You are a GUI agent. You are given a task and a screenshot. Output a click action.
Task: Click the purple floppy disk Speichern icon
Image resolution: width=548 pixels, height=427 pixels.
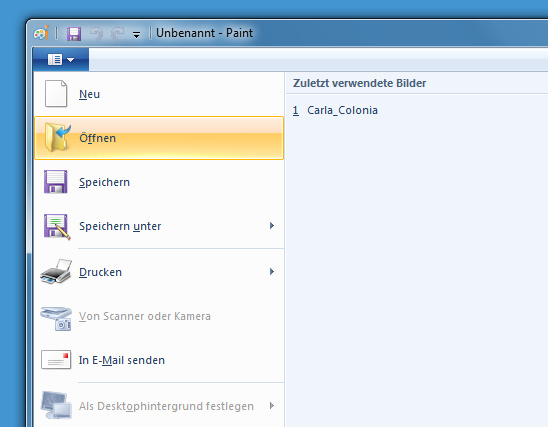point(56,182)
